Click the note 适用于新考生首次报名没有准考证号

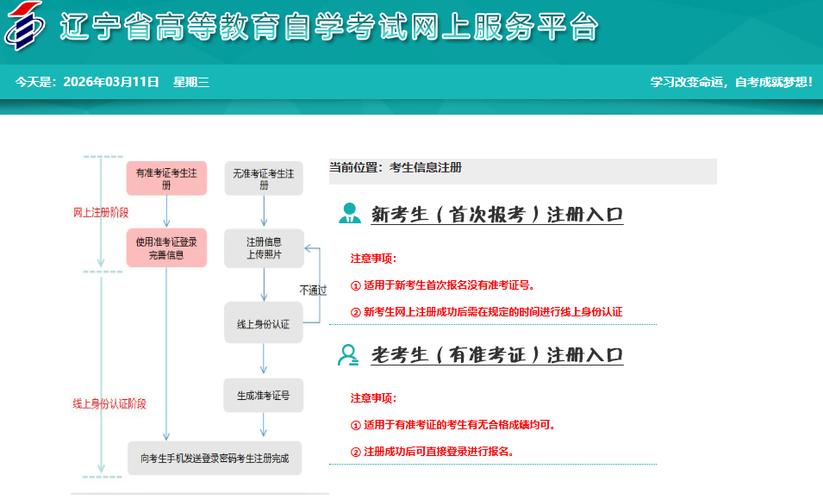[x=442, y=285]
